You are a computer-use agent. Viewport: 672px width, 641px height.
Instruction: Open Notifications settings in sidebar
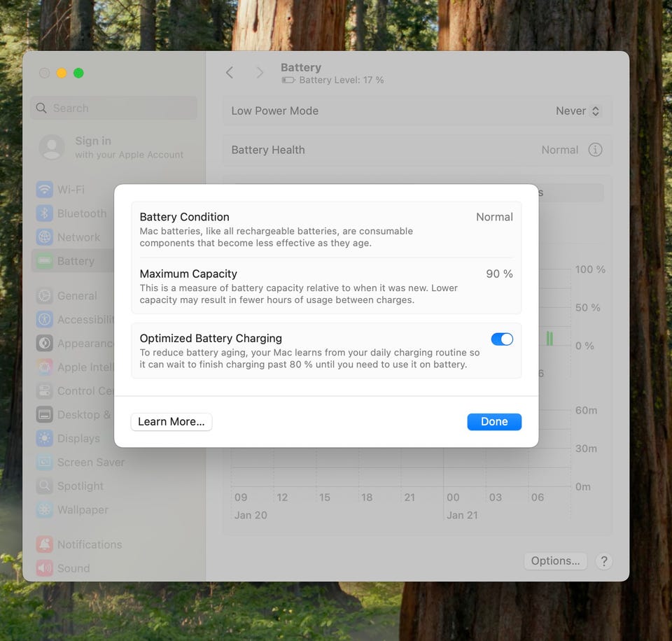click(x=89, y=544)
